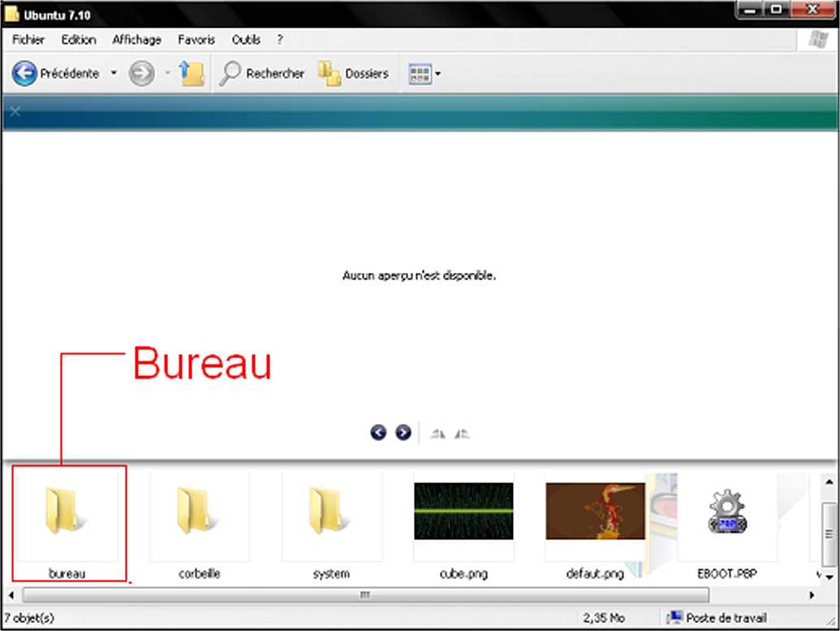Click the system folder name label
840x631 pixels.
(x=331, y=573)
